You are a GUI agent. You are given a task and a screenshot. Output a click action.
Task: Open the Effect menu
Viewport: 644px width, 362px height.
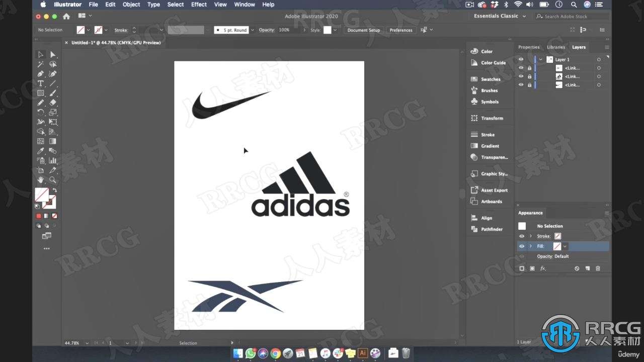pyautogui.click(x=199, y=5)
